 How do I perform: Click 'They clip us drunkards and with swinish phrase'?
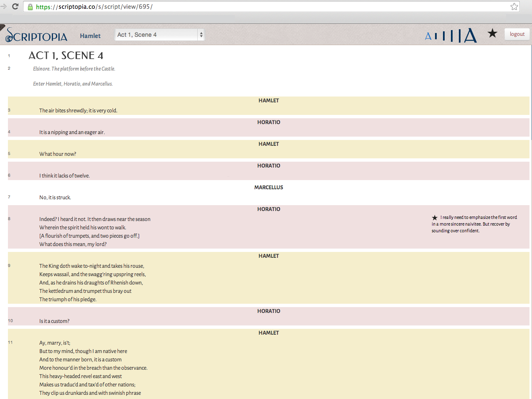(90, 393)
